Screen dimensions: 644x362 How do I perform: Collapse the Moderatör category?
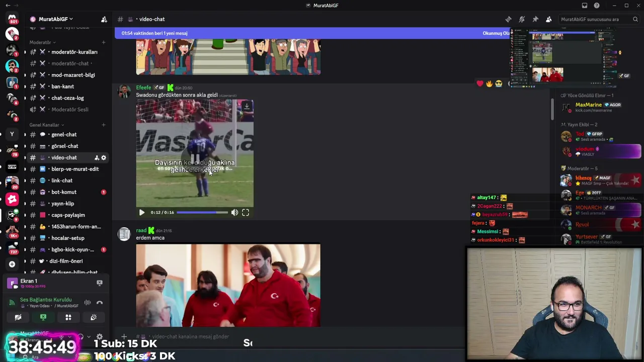(x=42, y=42)
